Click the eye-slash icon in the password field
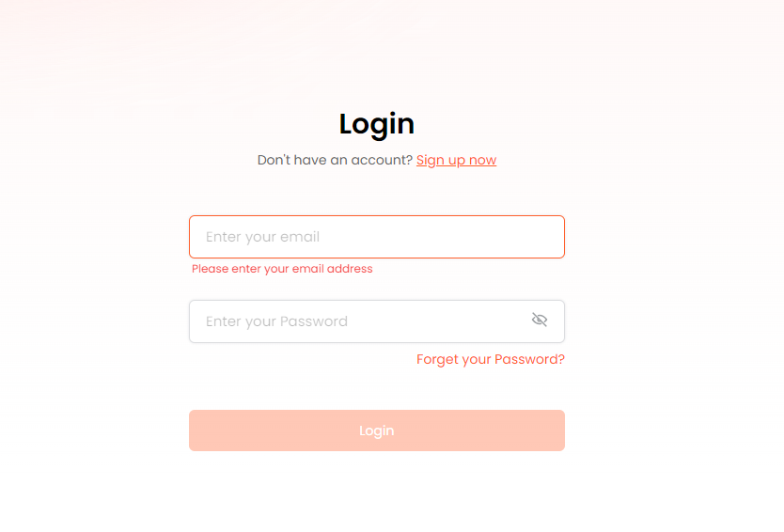784x532 pixels. (539, 321)
